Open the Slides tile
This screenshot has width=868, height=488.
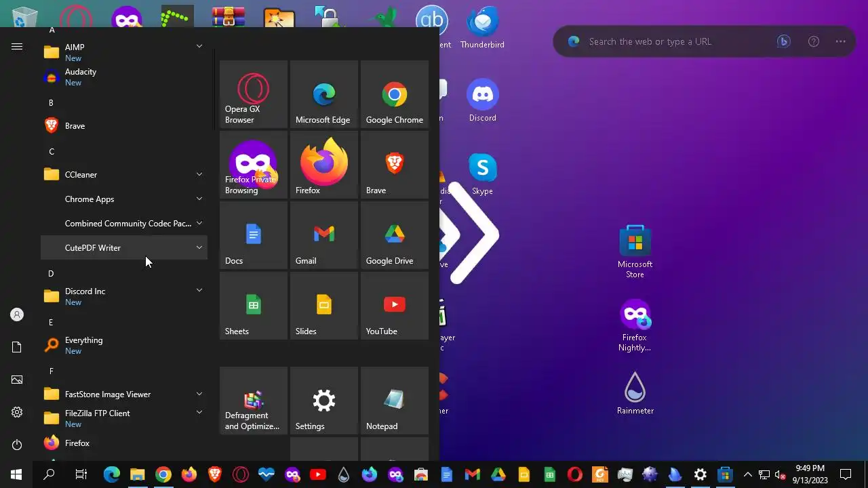click(x=324, y=306)
